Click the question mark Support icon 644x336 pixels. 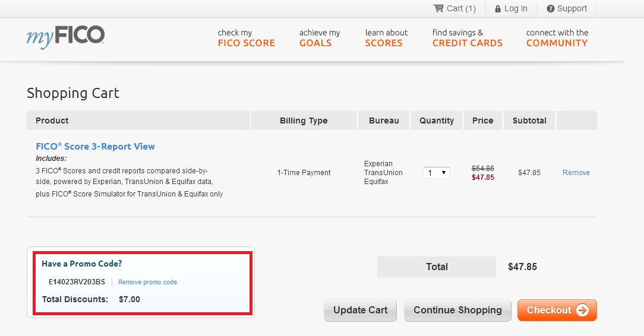(551, 9)
